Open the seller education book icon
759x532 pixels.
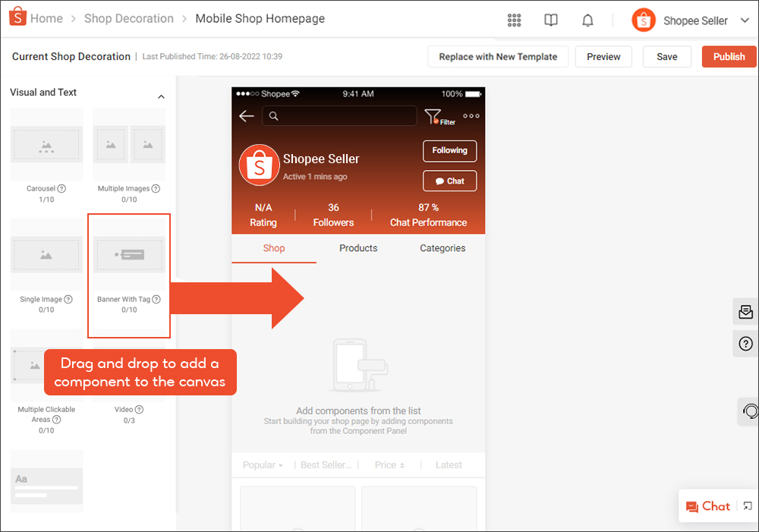point(551,20)
